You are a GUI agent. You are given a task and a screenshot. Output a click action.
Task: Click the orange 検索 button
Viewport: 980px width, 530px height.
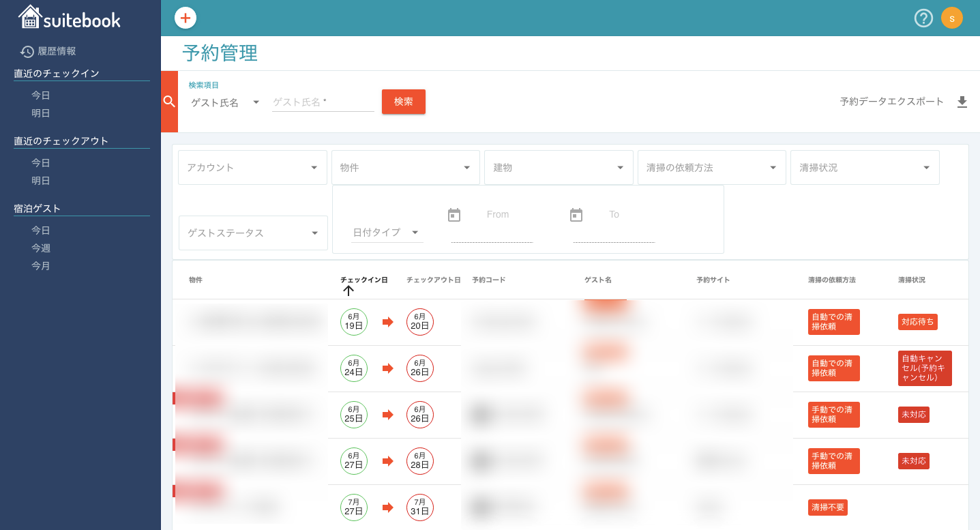coord(404,102)
